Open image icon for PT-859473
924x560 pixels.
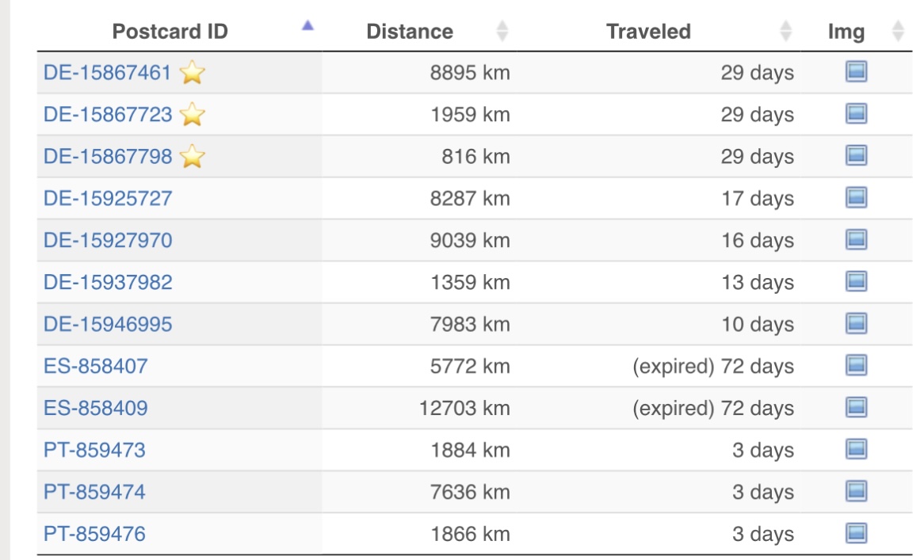856,449
